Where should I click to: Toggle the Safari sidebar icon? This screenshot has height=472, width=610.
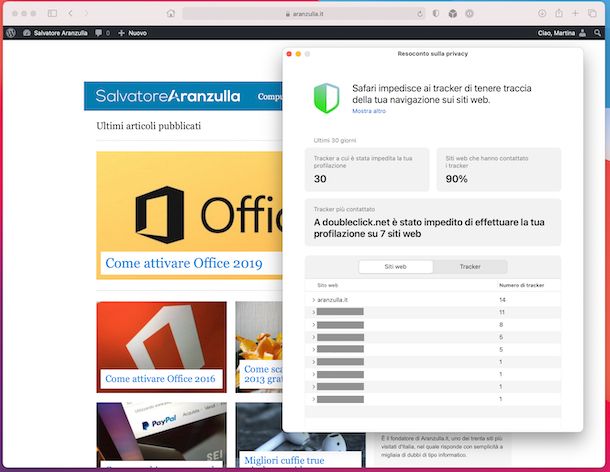click(52, 13)
